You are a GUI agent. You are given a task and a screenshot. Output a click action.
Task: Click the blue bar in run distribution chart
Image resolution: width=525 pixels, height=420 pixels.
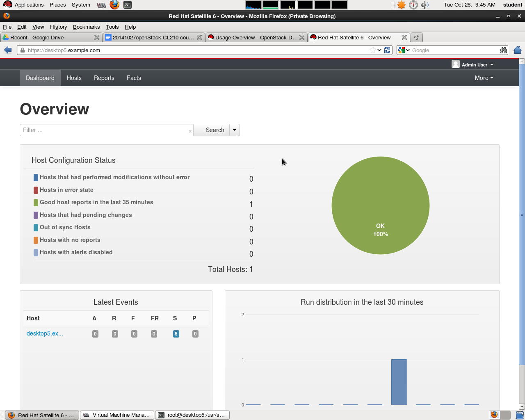pos(399,382)
